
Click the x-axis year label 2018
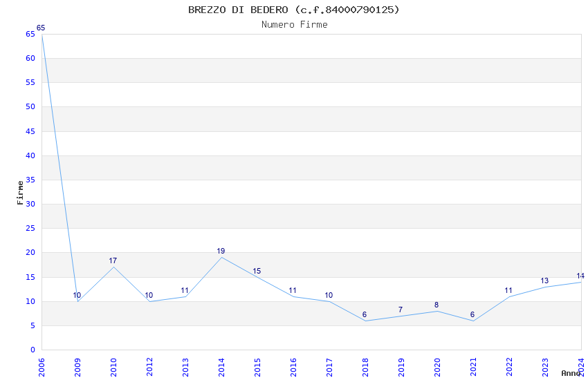[x=365, y=367]
